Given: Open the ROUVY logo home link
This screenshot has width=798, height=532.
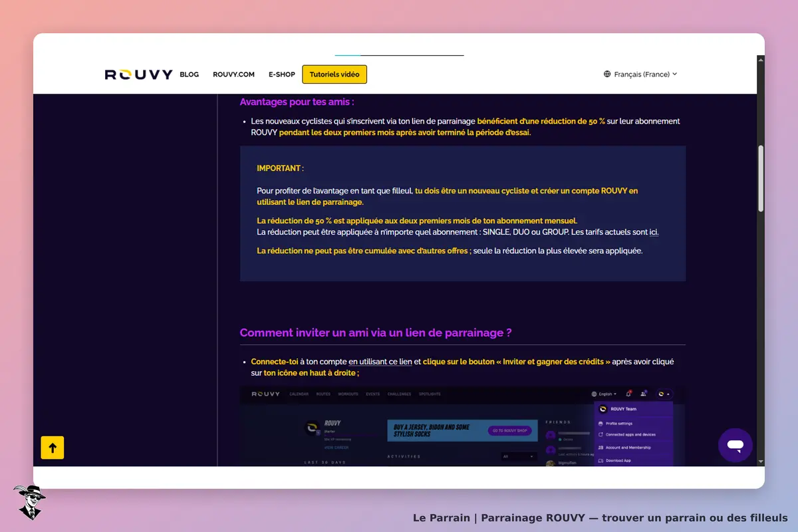Looking at the screenshot, I should pyautogui.click(x=138, y=74).
